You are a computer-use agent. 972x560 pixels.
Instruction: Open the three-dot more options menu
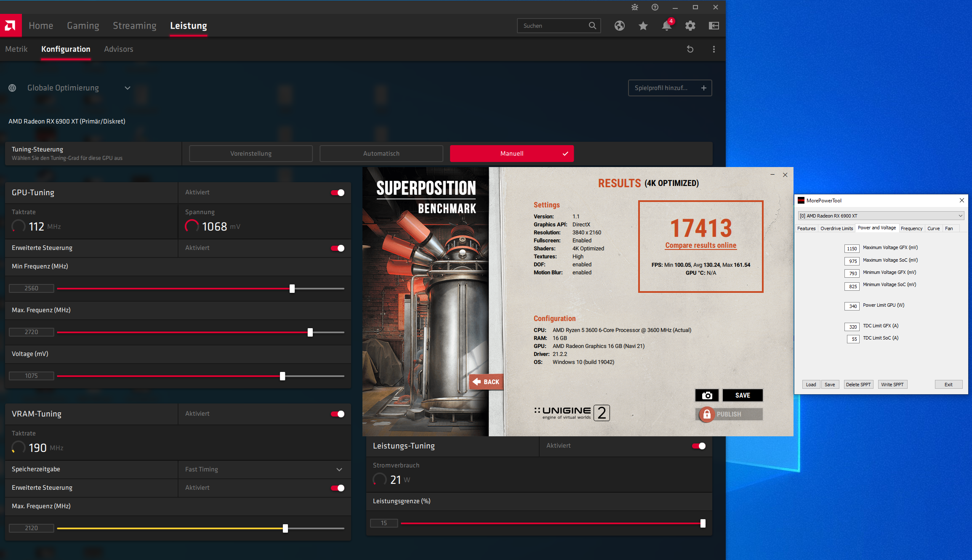(x=714, y=49)
